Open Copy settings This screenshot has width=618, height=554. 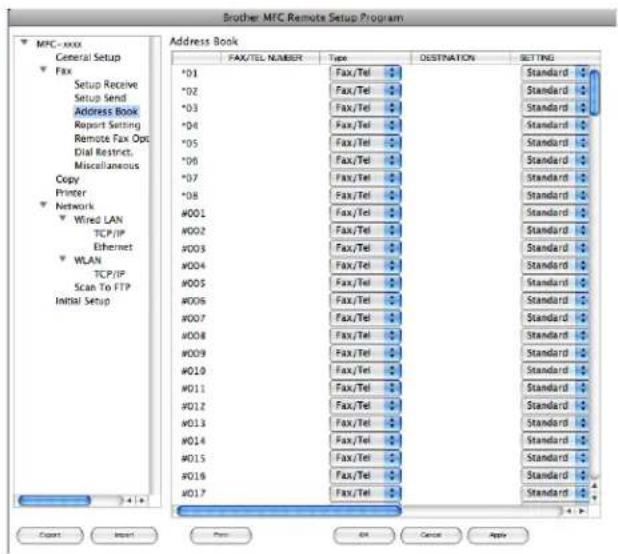[x=67, y=179]
